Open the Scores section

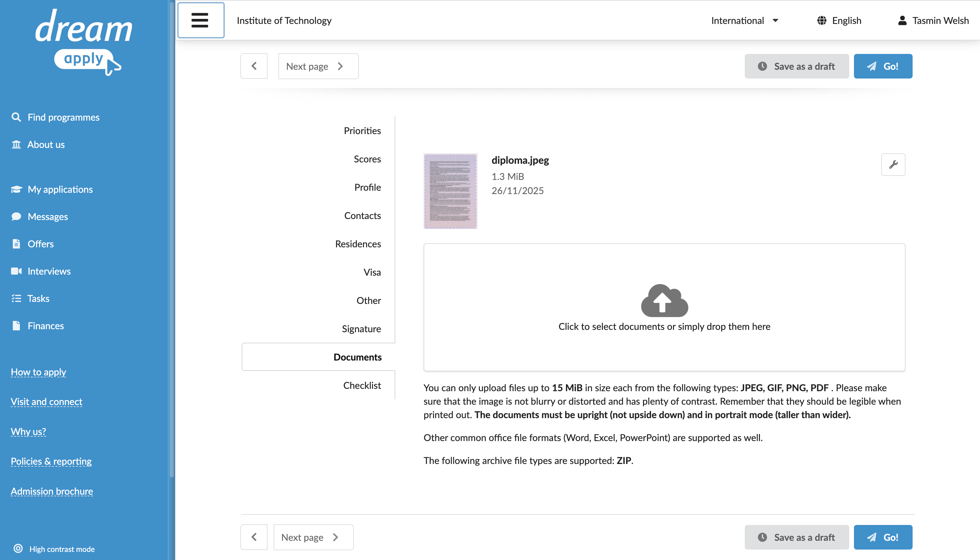point(367,159)
